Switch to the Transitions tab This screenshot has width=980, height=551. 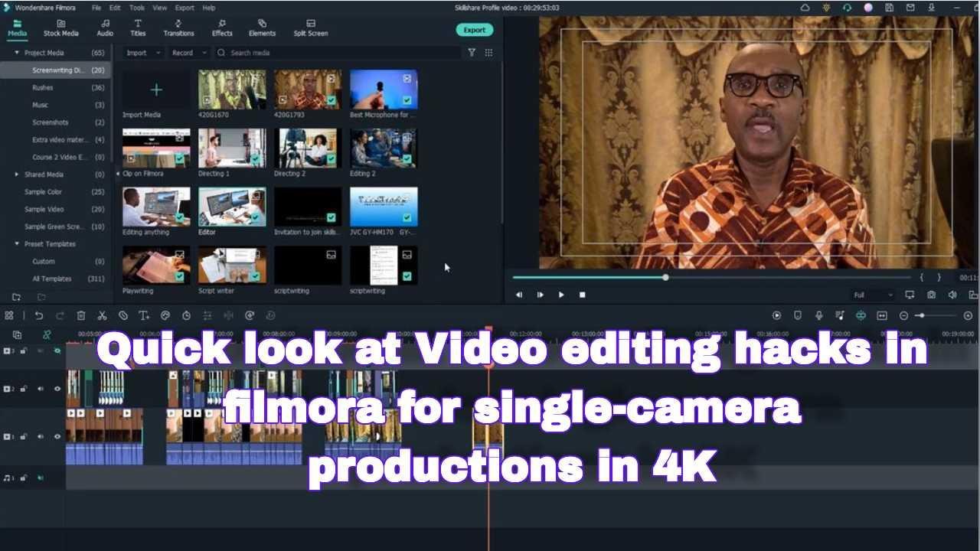pyautogui.click(x=178, y=28)
